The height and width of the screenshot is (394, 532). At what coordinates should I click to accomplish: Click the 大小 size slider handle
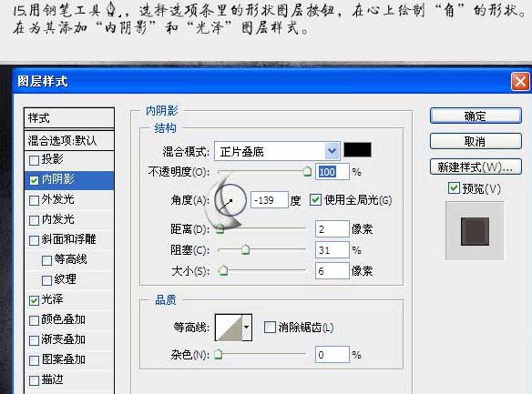click(223, 270)
